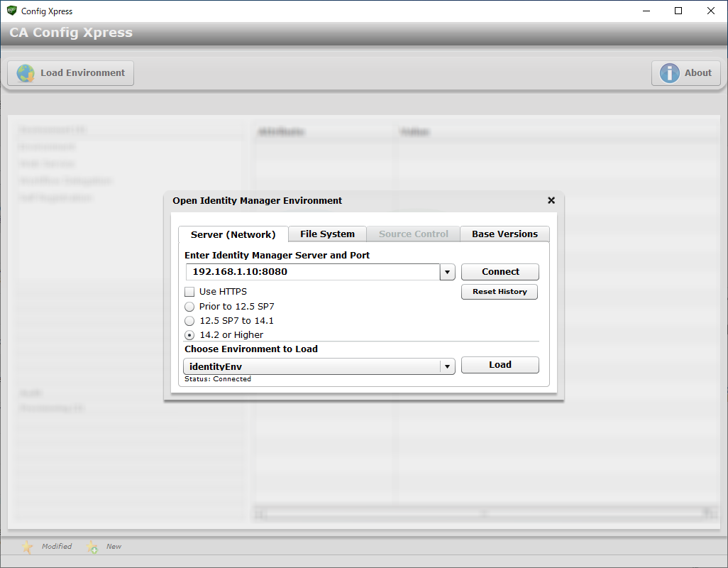The width and height of the screenshot is (728, 568).
Task: Minimize the Config Xpress window
Action: pyautogui.click(x=646, y=11)
